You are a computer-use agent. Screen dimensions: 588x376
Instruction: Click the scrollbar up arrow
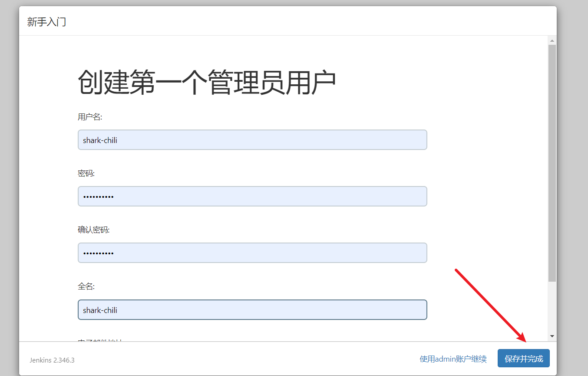[552, 40]
